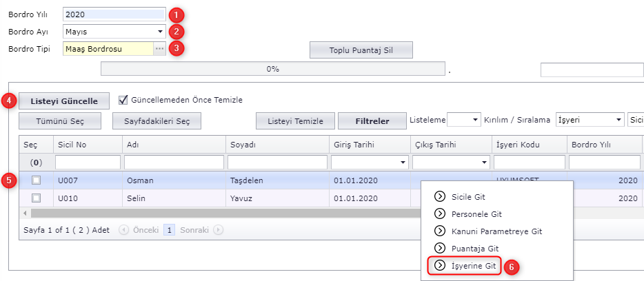The image size is (644, 281).
Task: Click the Sonraki page arrow icon
Action: coord(218,230)
